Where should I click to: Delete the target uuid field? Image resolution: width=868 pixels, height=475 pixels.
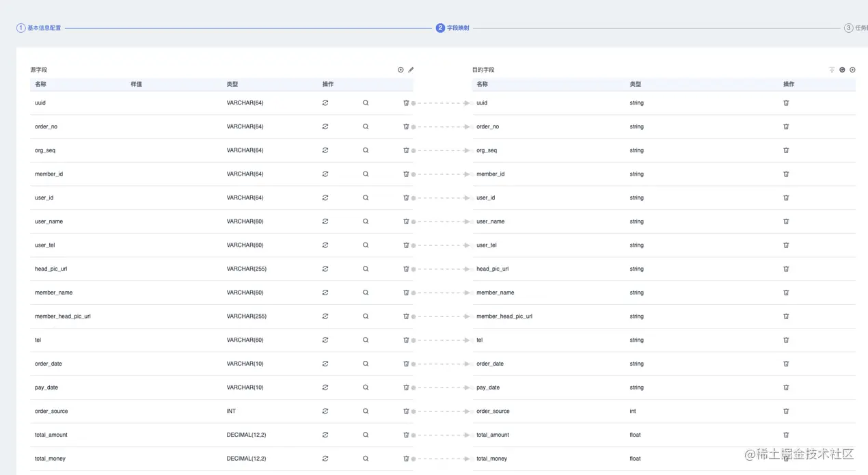point(786,103)
